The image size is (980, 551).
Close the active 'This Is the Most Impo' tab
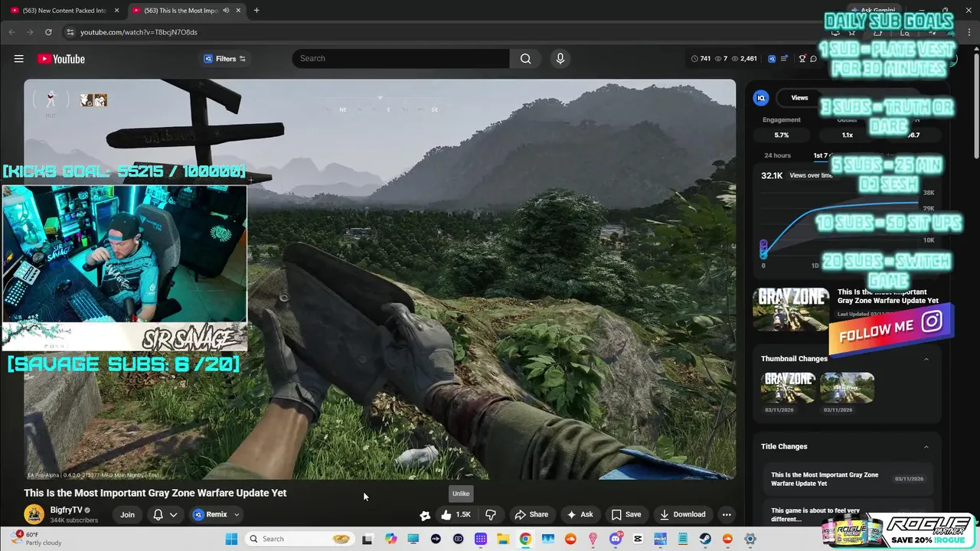239,11
